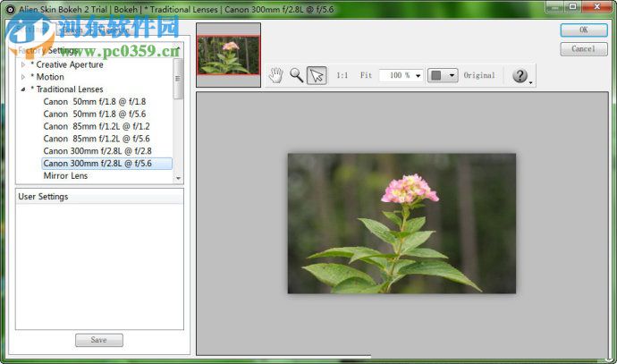This screenshot has width=617, height=364.
Task: Expand the Creative Aperture group
Action: [23, 64]
